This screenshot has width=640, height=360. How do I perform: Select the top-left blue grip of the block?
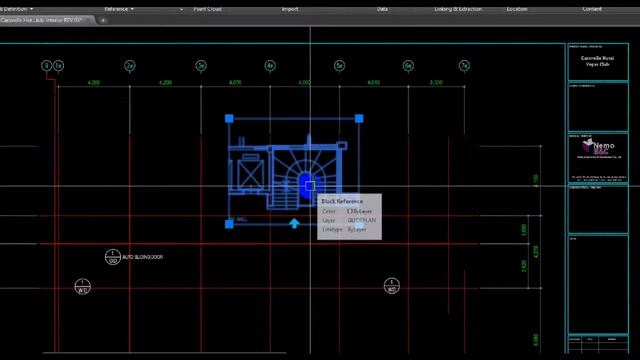click(x=229, y=118)
